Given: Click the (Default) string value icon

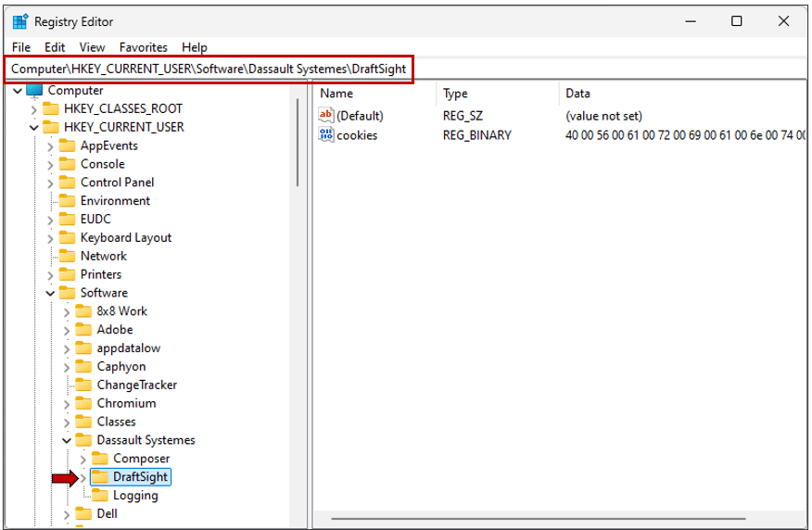Looking at the screenshot, I should coord(326,115).
